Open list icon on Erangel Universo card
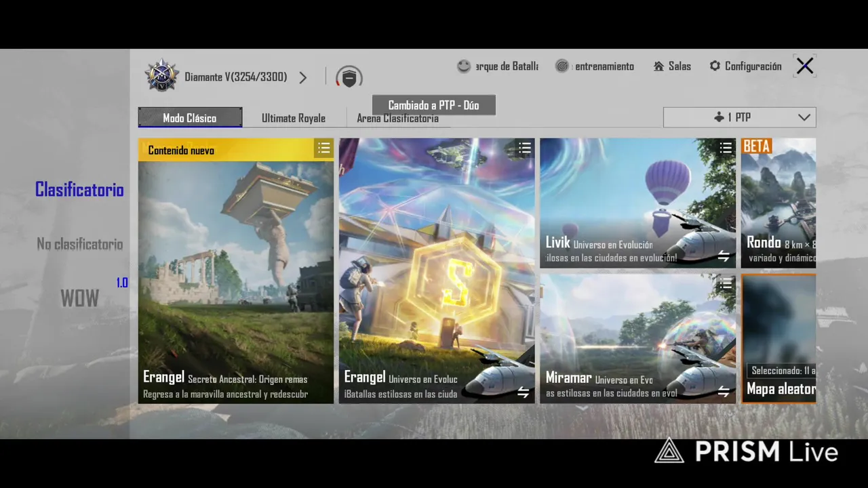Screen dimensions: 868x488 (x=525, y=148)
